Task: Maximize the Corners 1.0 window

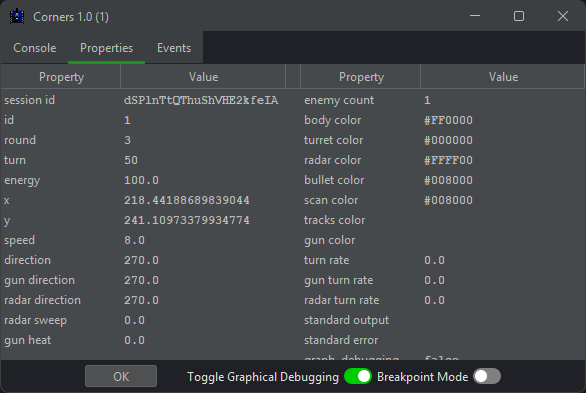Action: click(519, 16)
